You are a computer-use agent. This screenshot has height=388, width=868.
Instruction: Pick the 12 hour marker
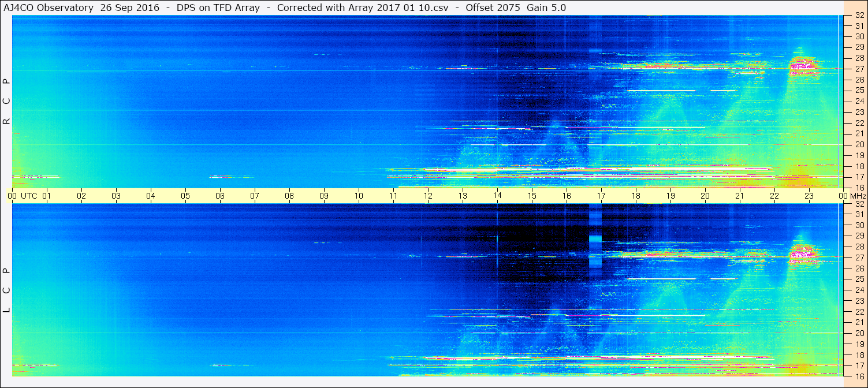click(428, 196)
